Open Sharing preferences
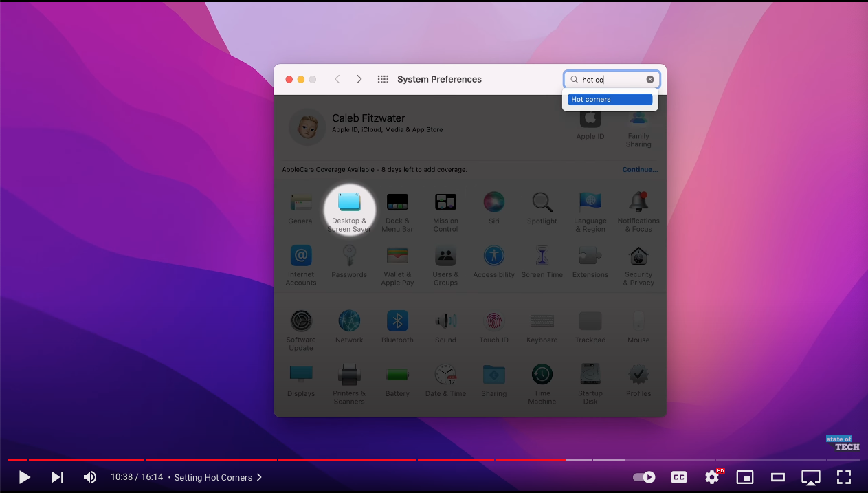This screenshot has width=868, height=493. coord(493,375)
